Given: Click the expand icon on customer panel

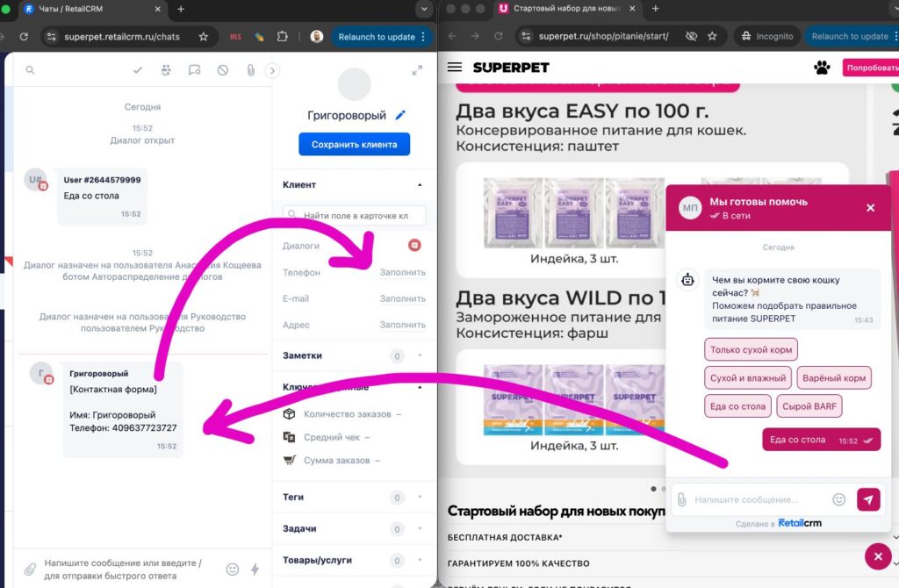Looking at the screenshot, I should point(417,70).
